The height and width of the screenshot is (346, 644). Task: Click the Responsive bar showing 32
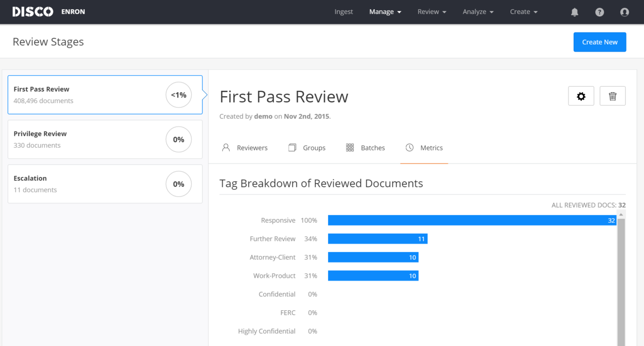click(x=472, y=220)
